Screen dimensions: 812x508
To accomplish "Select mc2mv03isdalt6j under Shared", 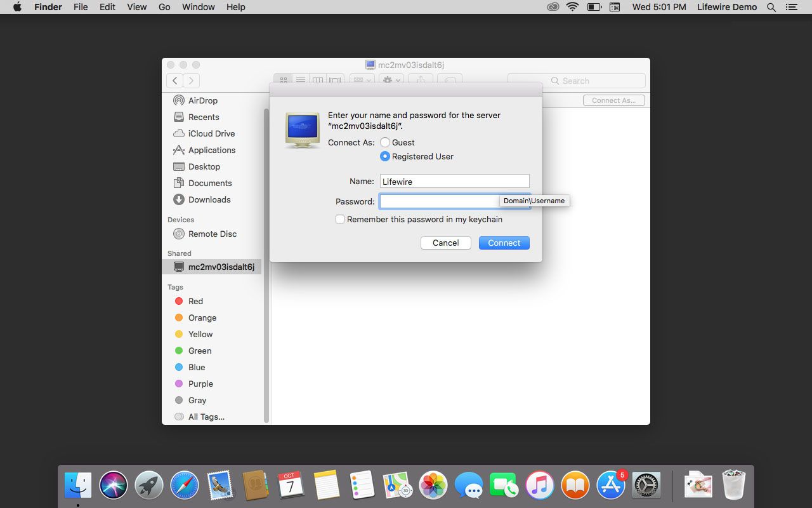I will pos(213,267).
